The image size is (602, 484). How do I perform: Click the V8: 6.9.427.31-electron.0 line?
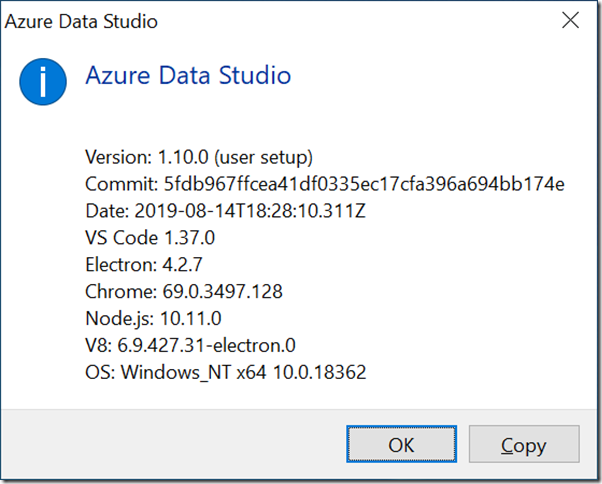pos(190,345)
